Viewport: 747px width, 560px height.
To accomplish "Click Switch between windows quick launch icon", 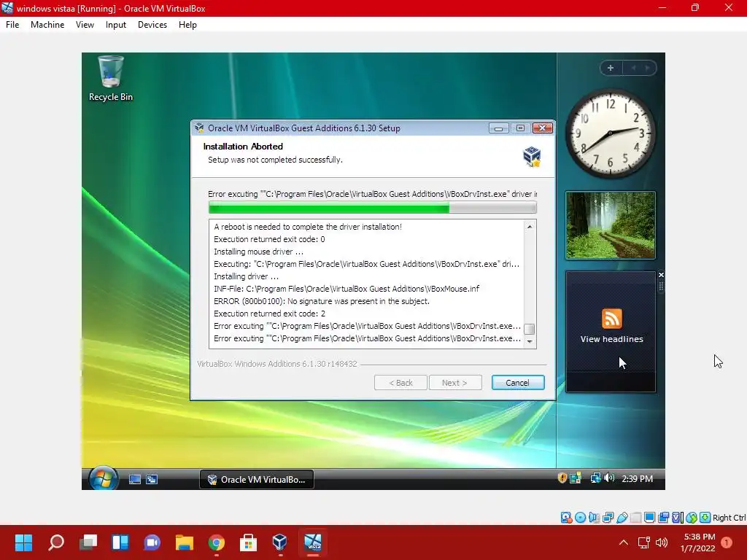I will tap(152, 480).
